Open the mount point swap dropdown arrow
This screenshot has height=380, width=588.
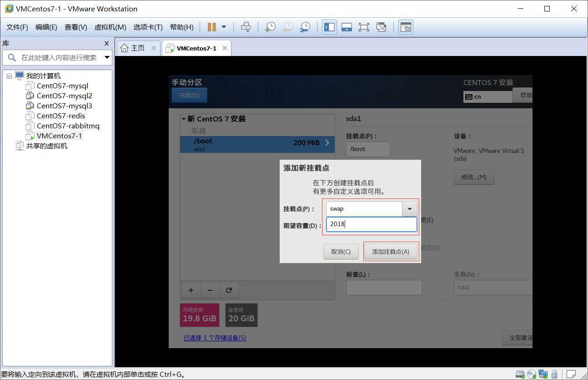409,209
